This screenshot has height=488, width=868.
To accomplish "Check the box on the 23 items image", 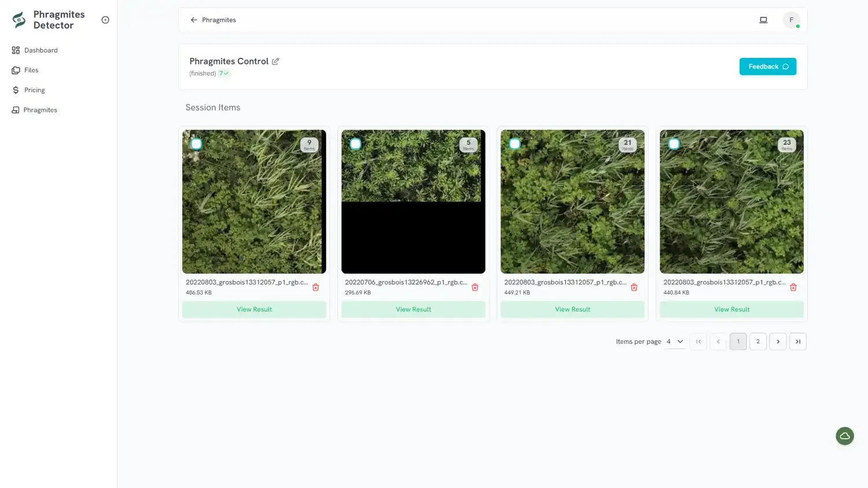I will tap(674, 144).
